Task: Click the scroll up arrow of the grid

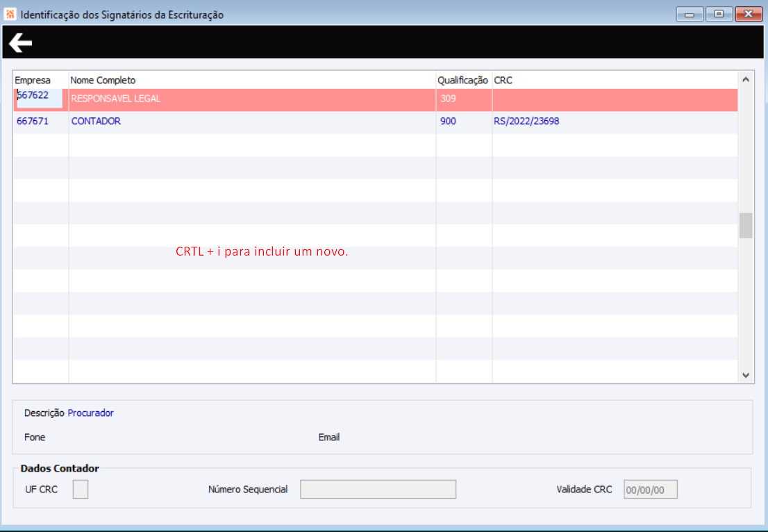Action: pos(746,79)
